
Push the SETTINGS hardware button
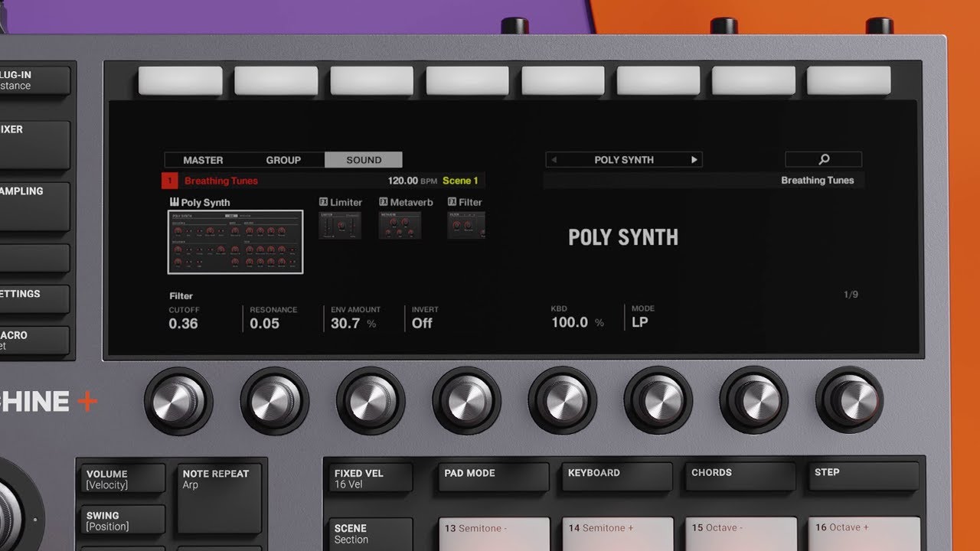(x=34, y=298)
